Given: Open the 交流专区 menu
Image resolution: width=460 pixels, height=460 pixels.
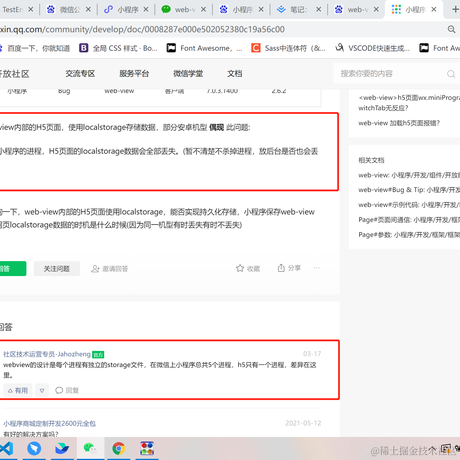Looking at the screenshot, I should (x=80, y=74).
